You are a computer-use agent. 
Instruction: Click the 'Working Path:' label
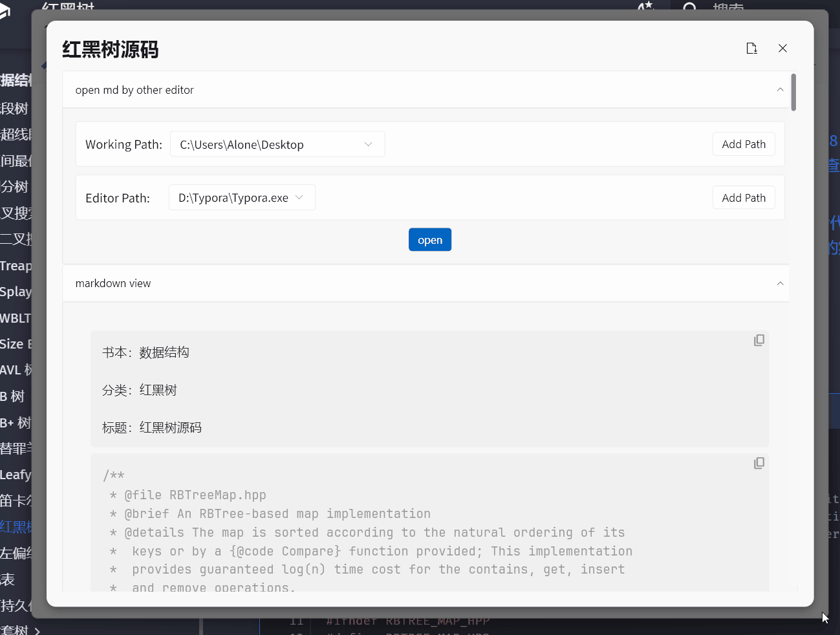tap(124, 144)
